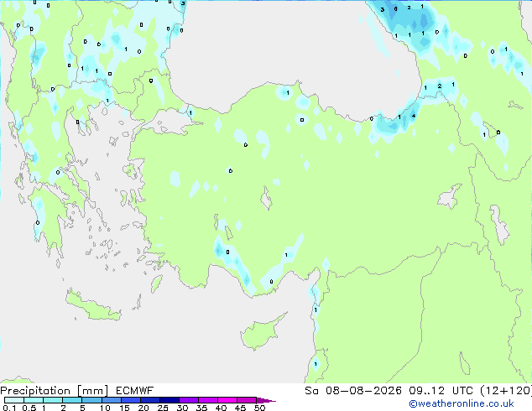Pick the magenta 40–45 mm legend swatch

(227, 400)
